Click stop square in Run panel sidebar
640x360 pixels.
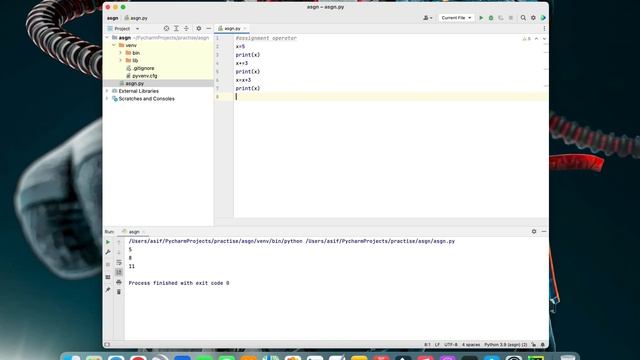coord(108,264)
